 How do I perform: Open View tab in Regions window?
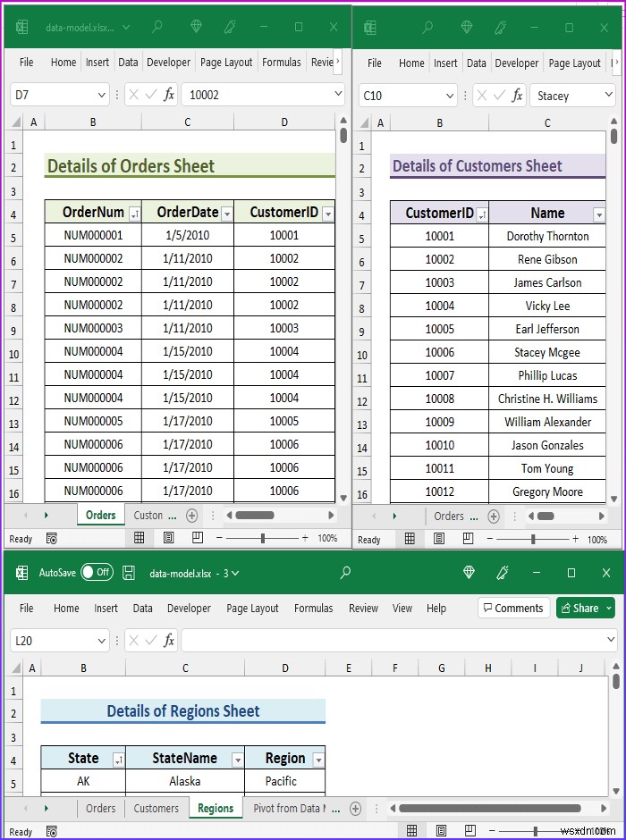click(x=402, y=608)
